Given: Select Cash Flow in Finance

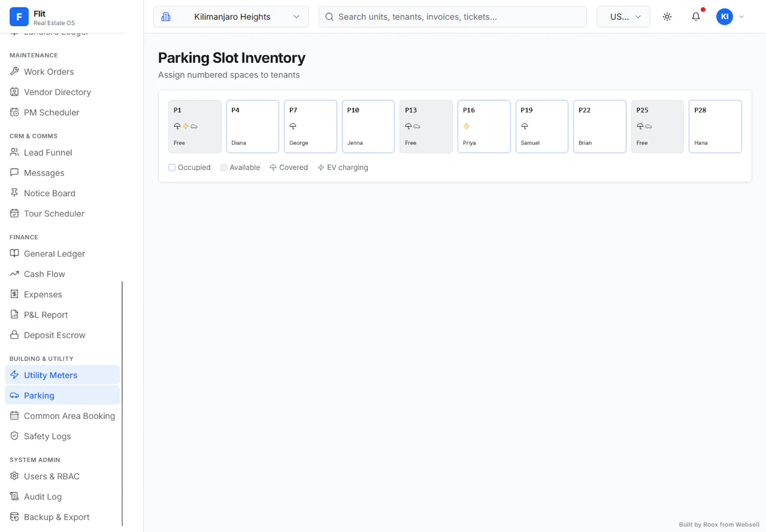Looking at the screenshot, I should [62, 274].
